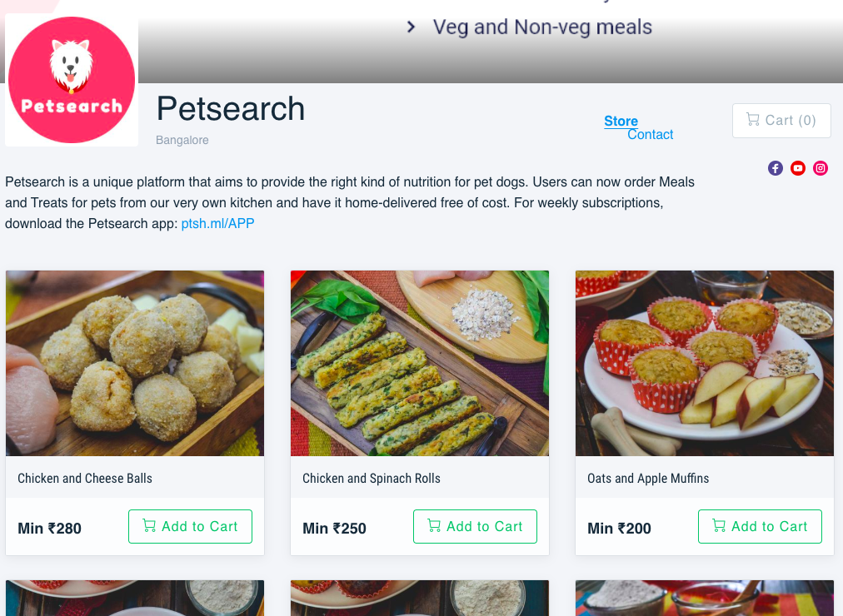843x616 pixels.
Task: Open the Petsearch Facebook page icon
Action: pyautogui.click(x=776, y=168)
